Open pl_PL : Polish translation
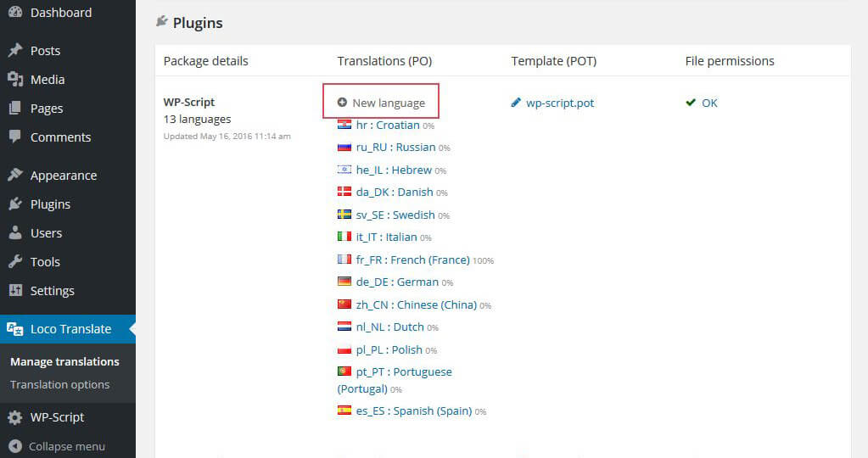The image size is (868, 458). coord(389,349)
